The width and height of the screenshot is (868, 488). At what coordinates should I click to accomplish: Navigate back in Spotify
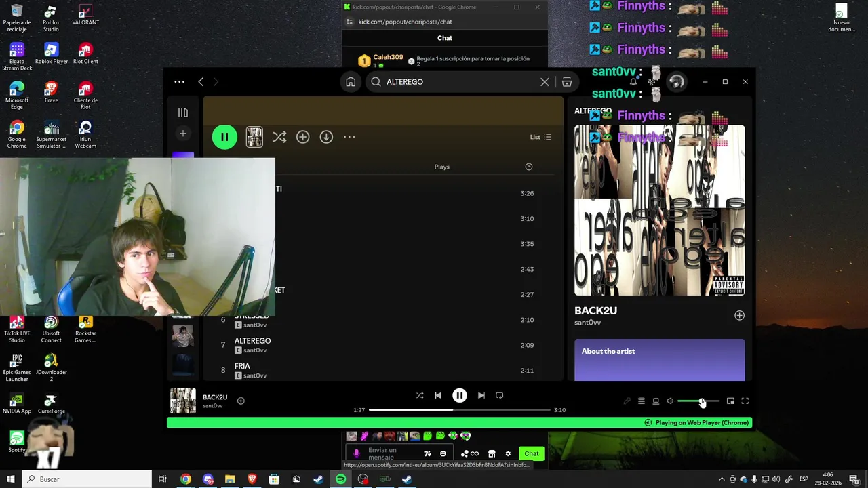[201, 82]
